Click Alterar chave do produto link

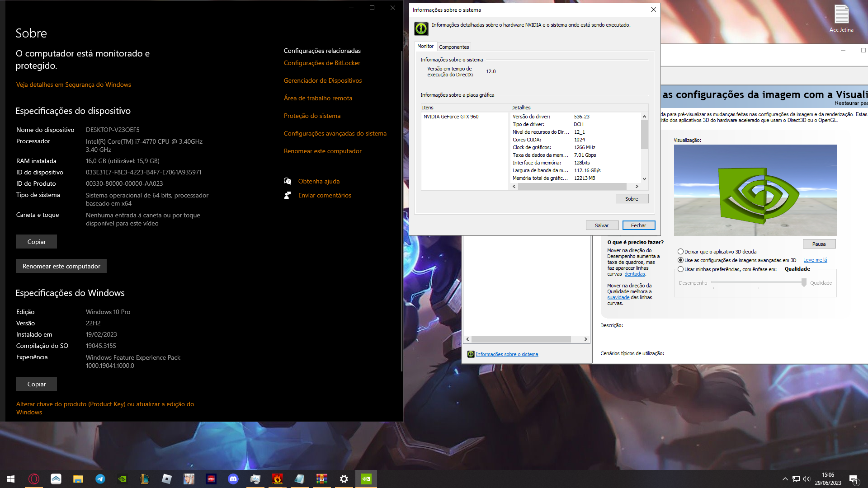(x=105, y=408)
